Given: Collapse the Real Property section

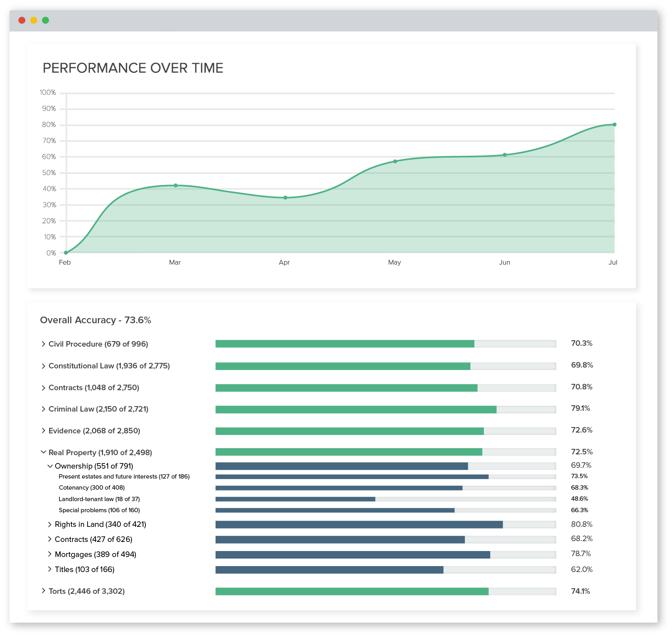Looking at the screenshot, I should 43,452.
